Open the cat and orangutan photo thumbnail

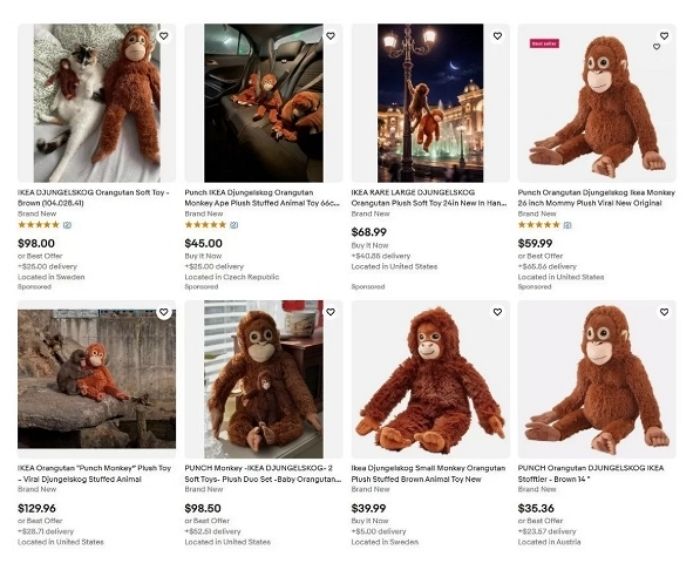97,103
